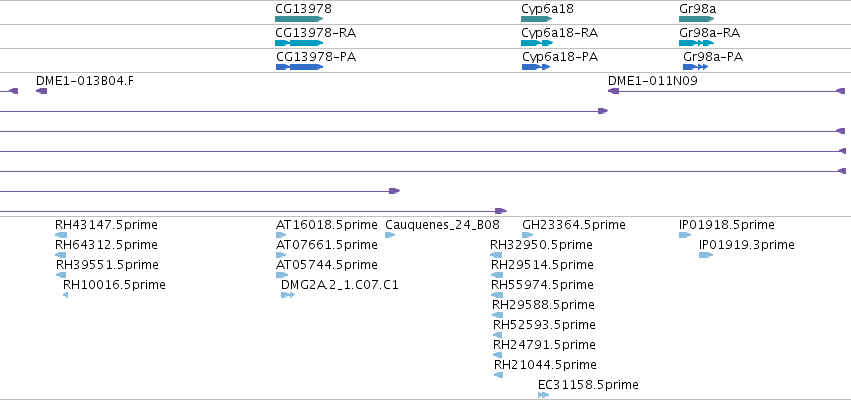Click the Cyp6a18-PA label text
Screen dimensions: 851x400
coord(560,56)
